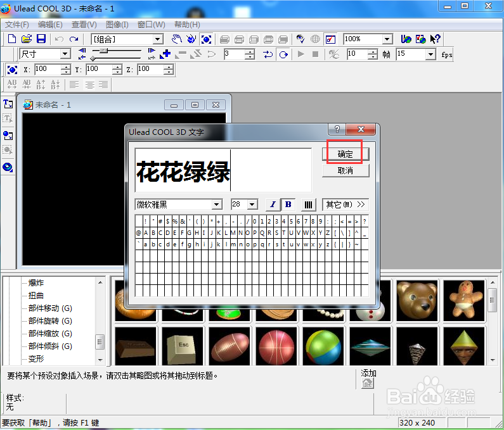Click the Add keyframe plus icon

pos(165,54)
